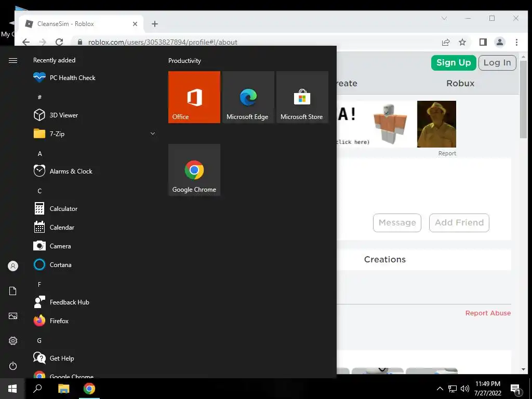Open Chrome profile avatar menu
532x399 pixels.
coord(499,42)
